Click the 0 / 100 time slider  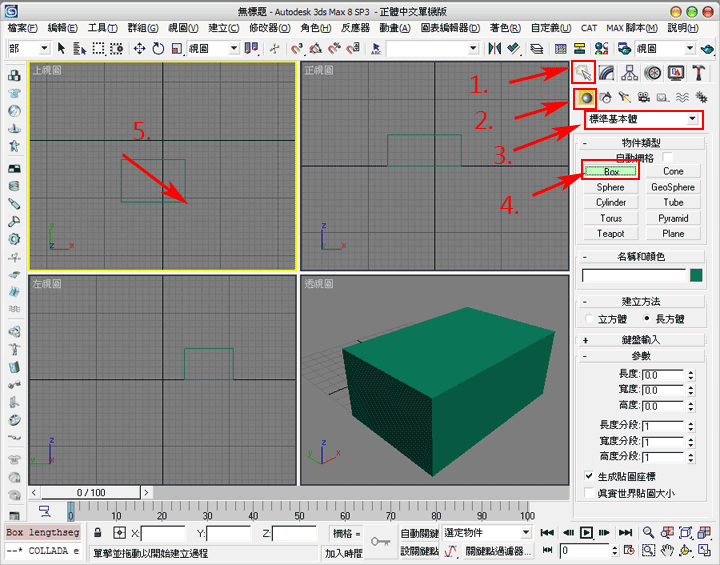[91, 492]
